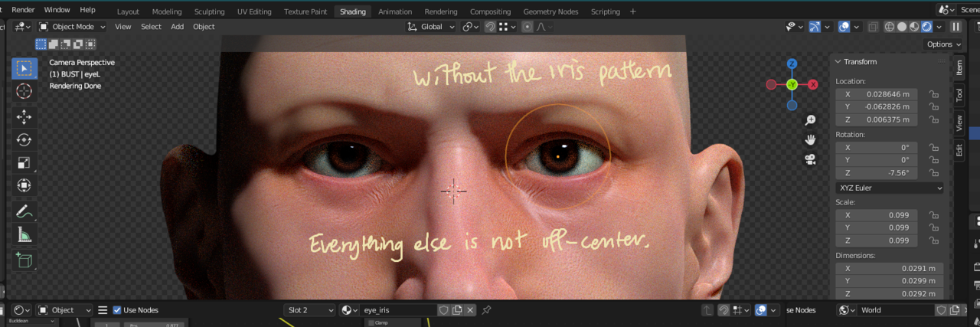The height and width of the screenshot is (327, 980).
Task: Click the zoom magnifier viewport icon
Action: tap(810, 120)
